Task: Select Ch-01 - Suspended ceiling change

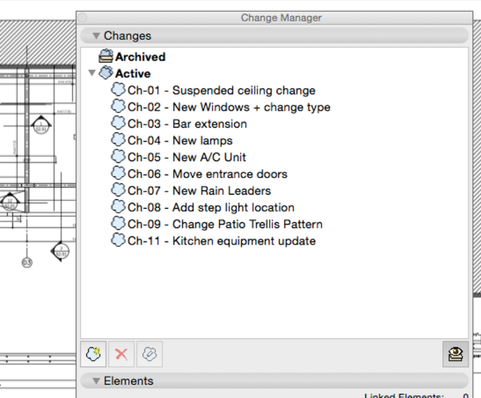Action: [x=221, y=90]
